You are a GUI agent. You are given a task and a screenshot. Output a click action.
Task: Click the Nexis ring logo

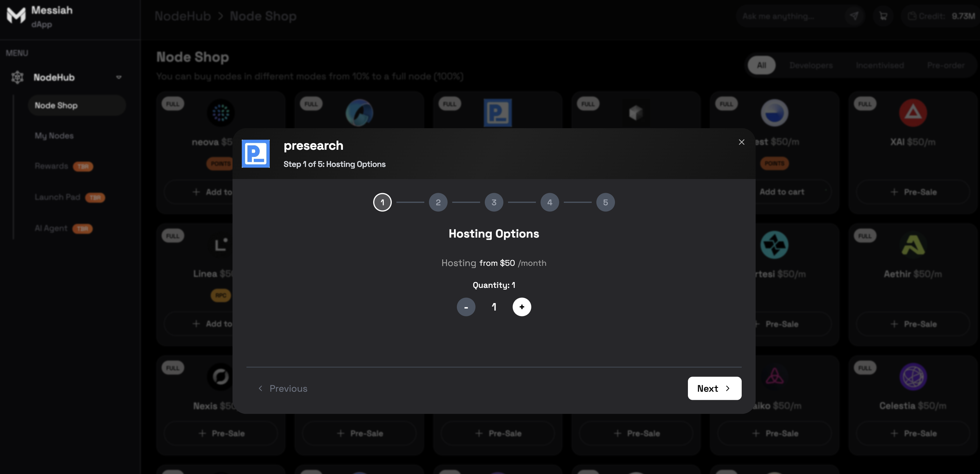tap(221, 377)
